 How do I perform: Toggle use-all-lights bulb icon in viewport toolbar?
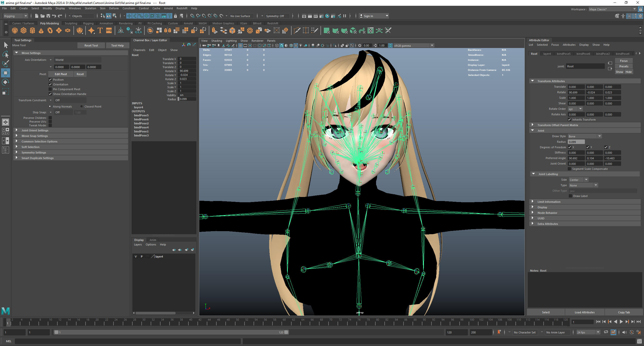(301, 45)
